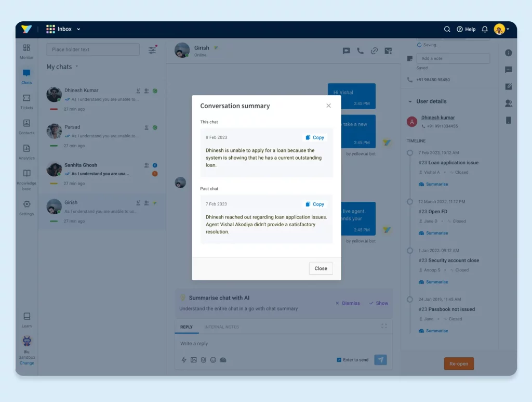Viewport: 532px width, 402px height.
Task: Click the attachment paperclip icon
Action: point(203,360)
